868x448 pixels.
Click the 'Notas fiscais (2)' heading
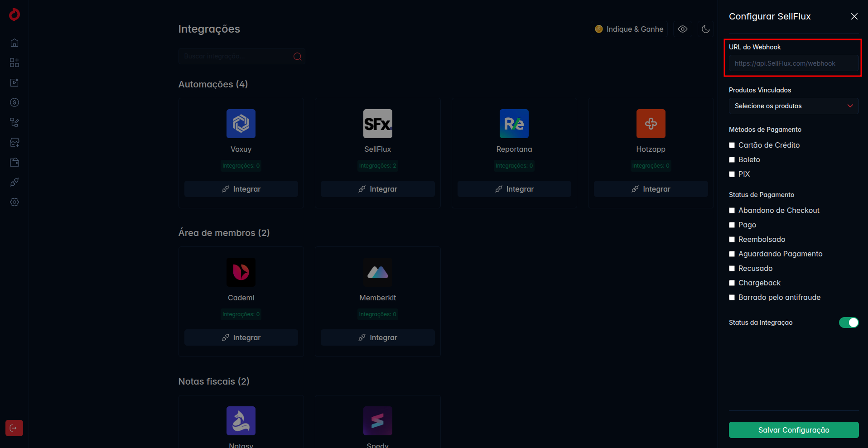(x=214, y=381)
